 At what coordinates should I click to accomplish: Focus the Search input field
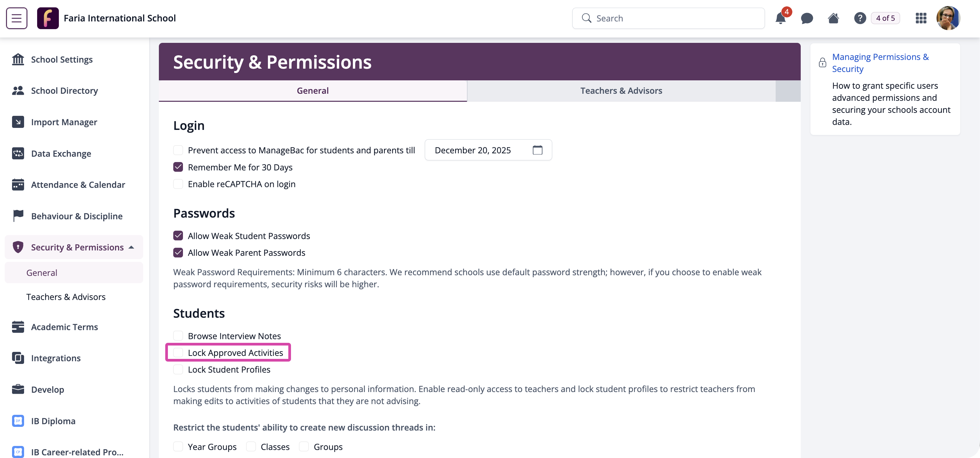pos(668,18)
